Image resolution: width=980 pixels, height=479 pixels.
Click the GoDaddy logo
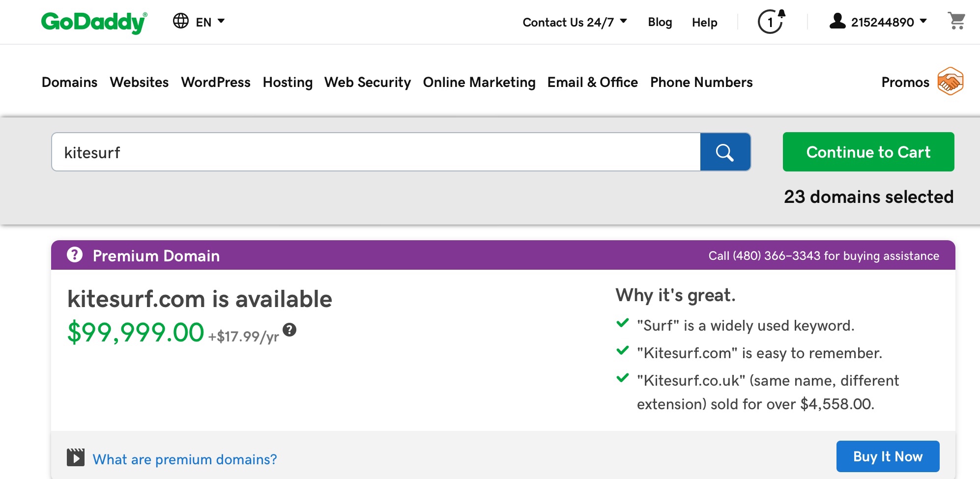click(x=94, y=22)
